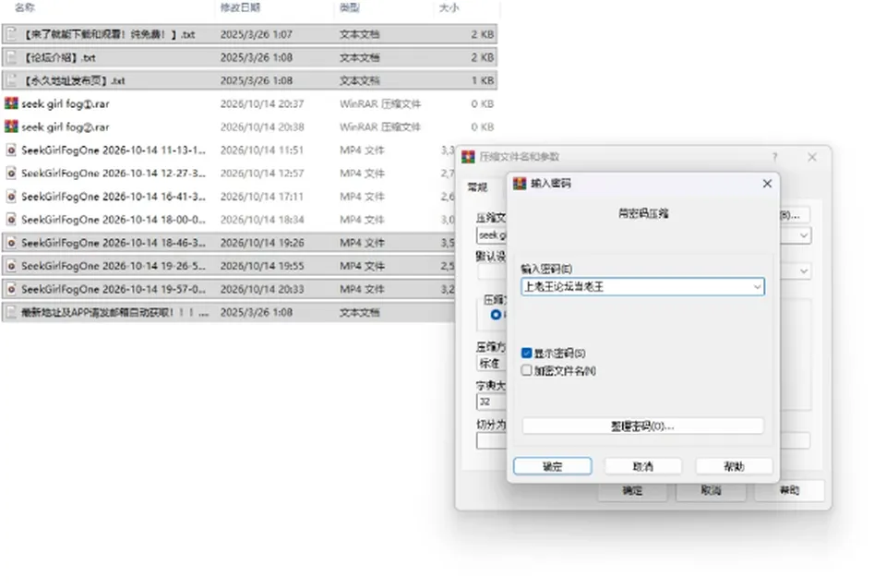This screenshot has width=886, height=588.
Task: Click the MP4 icon for the 12-27-3 video
Action: click(11, 173)
